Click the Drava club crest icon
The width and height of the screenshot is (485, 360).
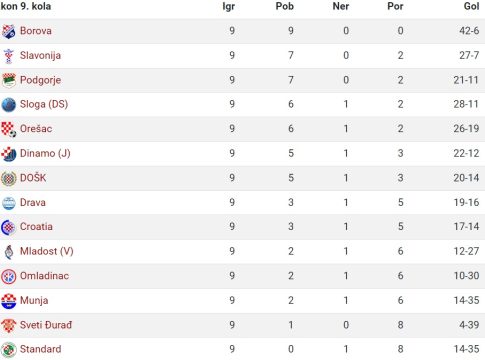click(x=9, y=203)
